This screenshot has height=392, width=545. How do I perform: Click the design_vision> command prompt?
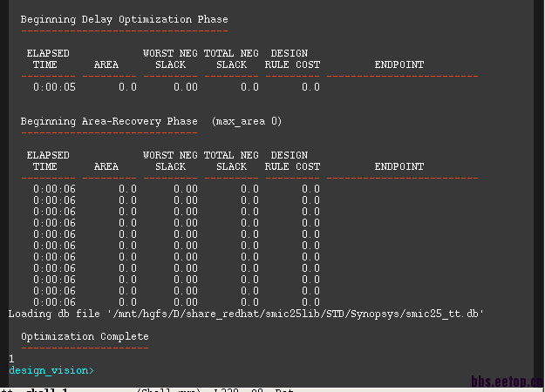pyautogui.click(x=50, y=370)
